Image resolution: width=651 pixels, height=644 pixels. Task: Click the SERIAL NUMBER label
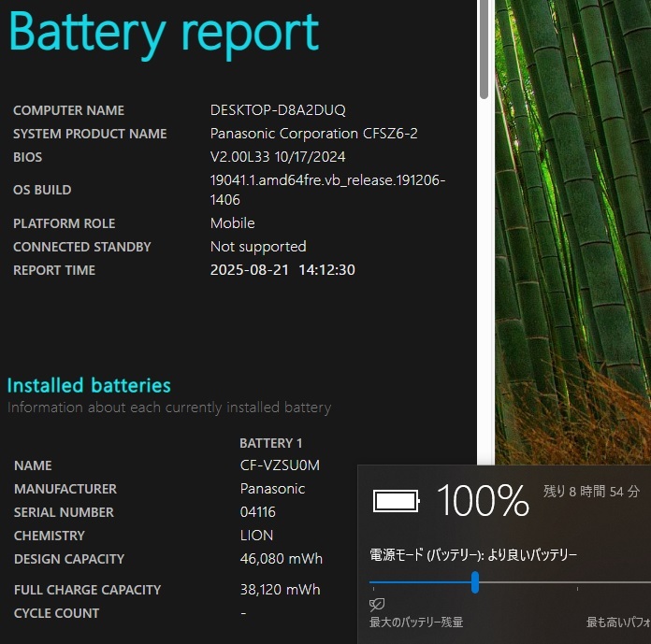[64, 512]
